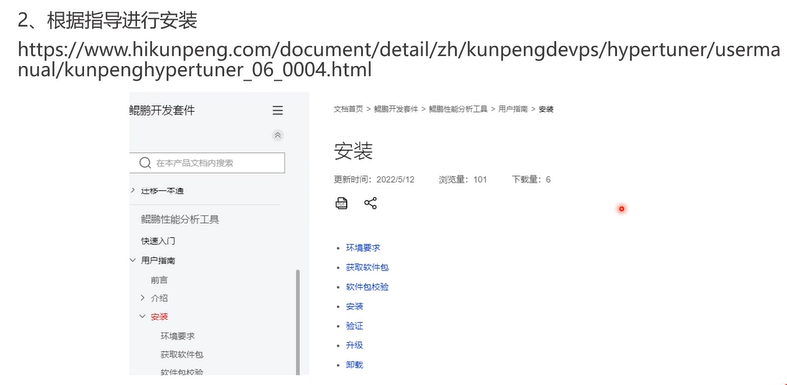
Task: Click the 鲲鹏开发套件 sidebar title
Action: [162, 110]
